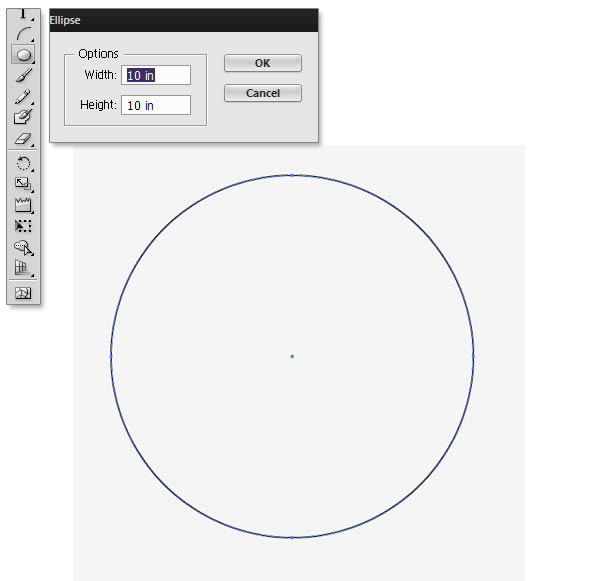This screenshot has width=600, height=581.
Task: Select the Blob Brush tool
Action: pos(23,117)
